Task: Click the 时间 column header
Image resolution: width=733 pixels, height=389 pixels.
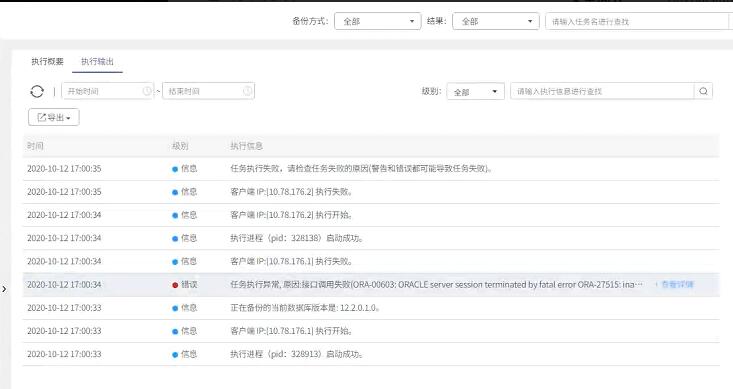Action: 35,146
